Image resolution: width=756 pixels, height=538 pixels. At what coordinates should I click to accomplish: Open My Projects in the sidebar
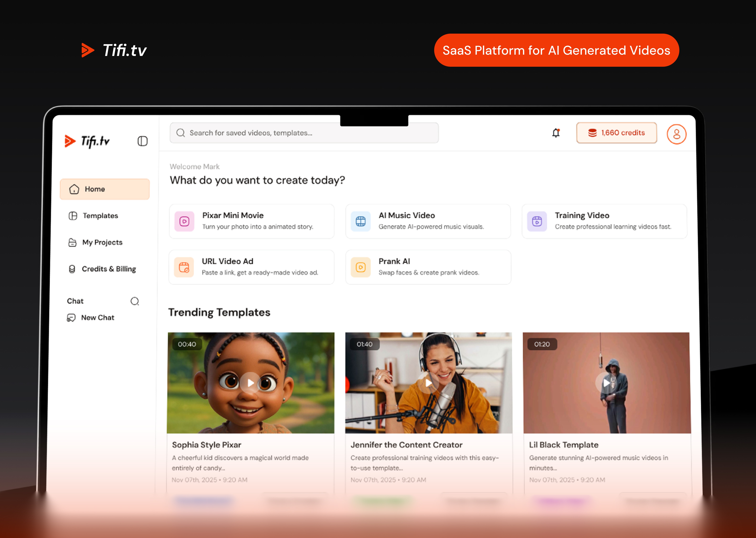[x=102, y=242]
